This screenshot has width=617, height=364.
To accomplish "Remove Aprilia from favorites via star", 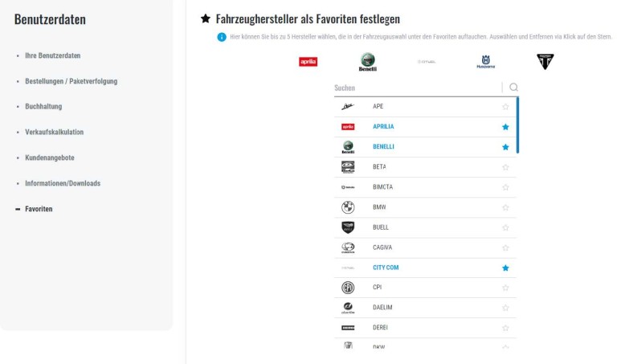I will (x=505, y=127).
